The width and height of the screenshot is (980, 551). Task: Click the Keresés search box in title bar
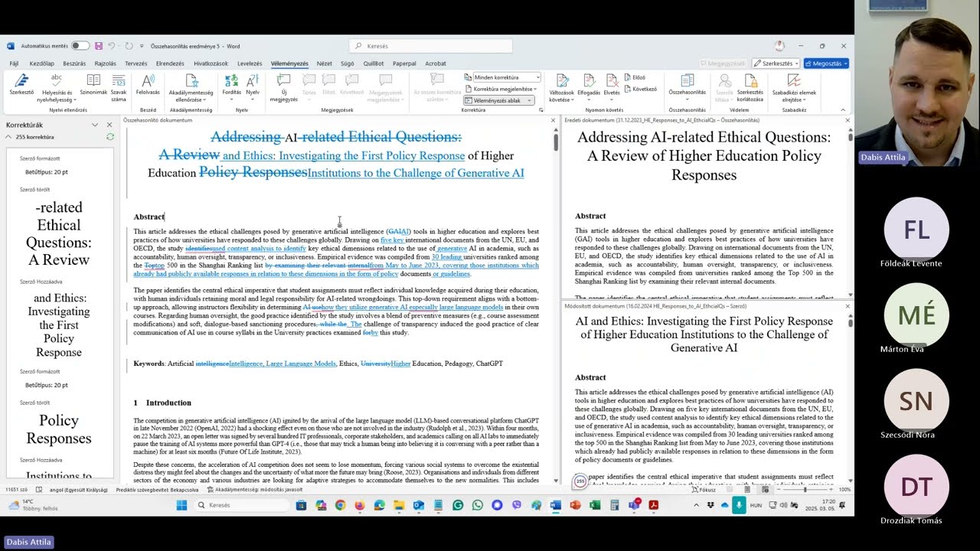click(x=431, y=46)
